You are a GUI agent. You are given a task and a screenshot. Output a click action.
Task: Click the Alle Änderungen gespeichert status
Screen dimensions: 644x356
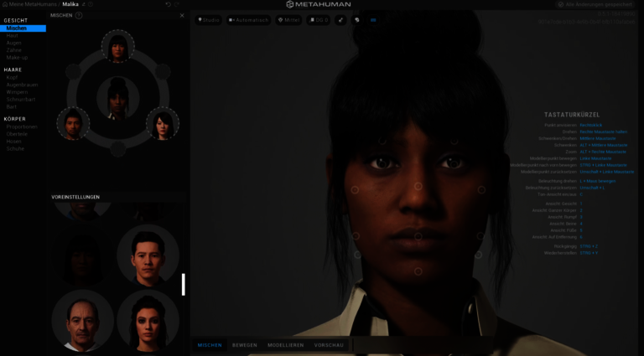tap(595, 4)
